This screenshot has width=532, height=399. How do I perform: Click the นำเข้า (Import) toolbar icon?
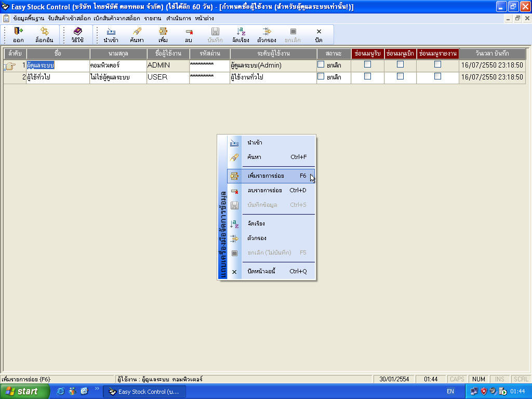[x=111, y=35]
